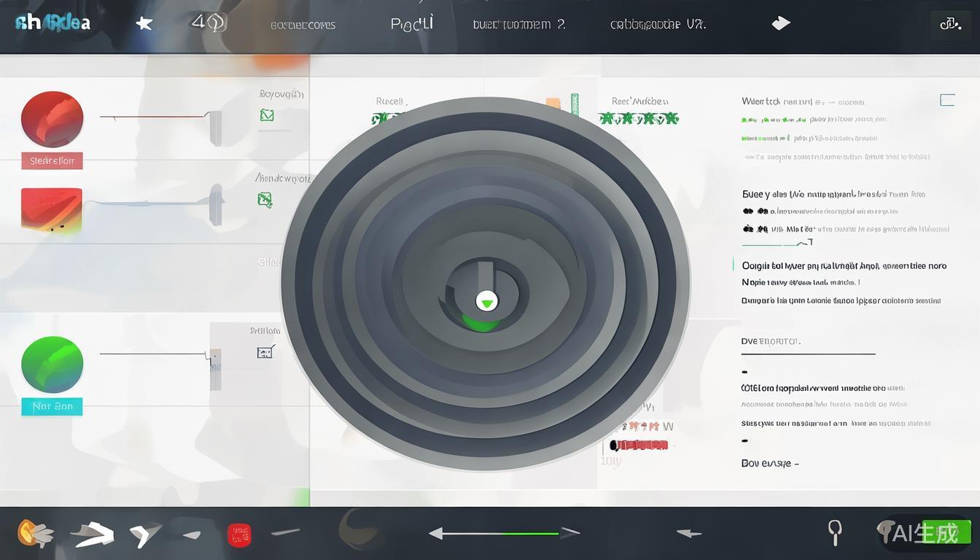Open the "Pigdi" tab in top bar

tap(411, 23)
